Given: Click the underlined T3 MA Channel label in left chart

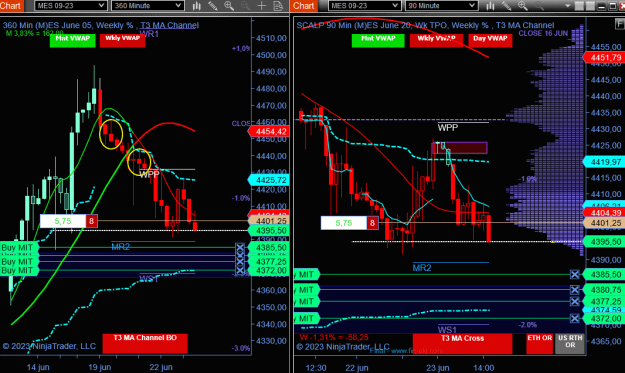Looking at the screenshot, I should 169,25.
